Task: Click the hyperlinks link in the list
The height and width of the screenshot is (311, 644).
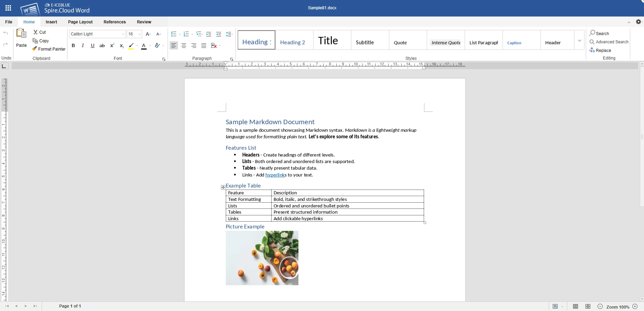Action: point(276,175)
